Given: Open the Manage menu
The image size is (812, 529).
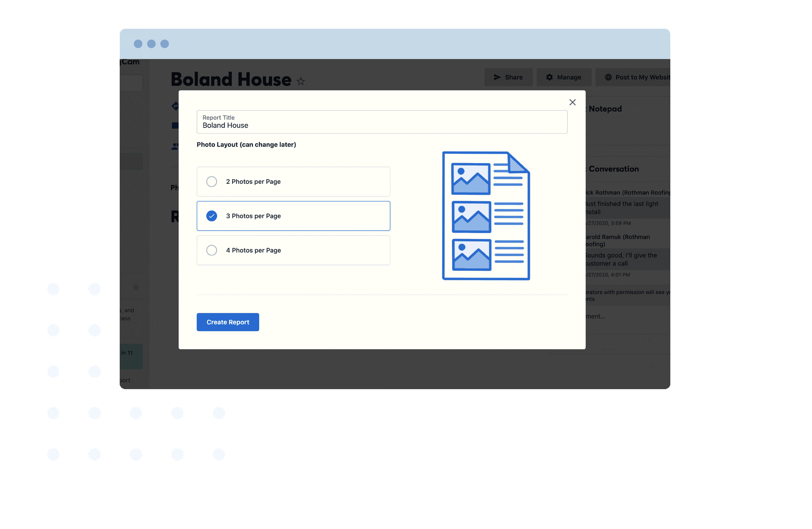Looking at the screenshot, I should [569, 77].
